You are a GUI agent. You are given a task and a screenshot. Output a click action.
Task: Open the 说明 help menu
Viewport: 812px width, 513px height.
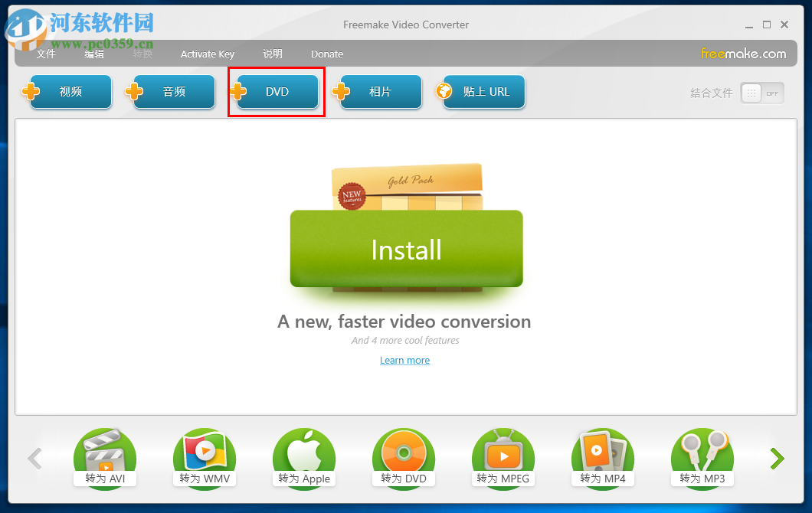[273, 54]
